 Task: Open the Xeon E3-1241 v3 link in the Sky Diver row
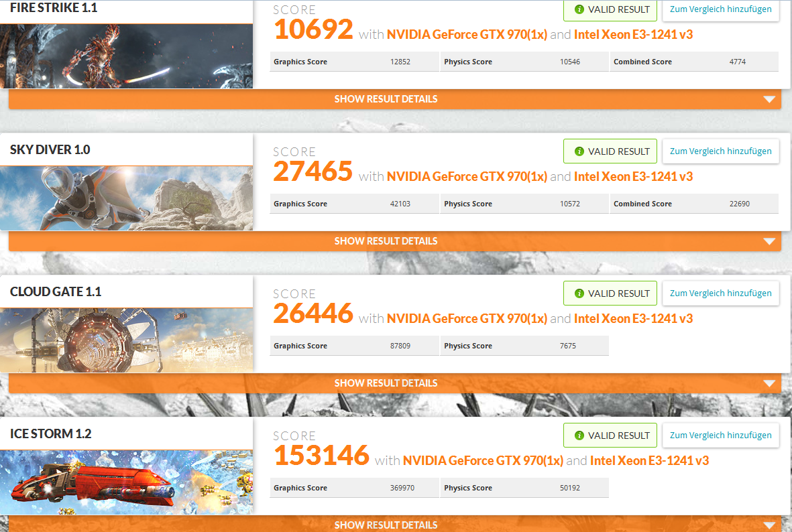coord(633,177)
